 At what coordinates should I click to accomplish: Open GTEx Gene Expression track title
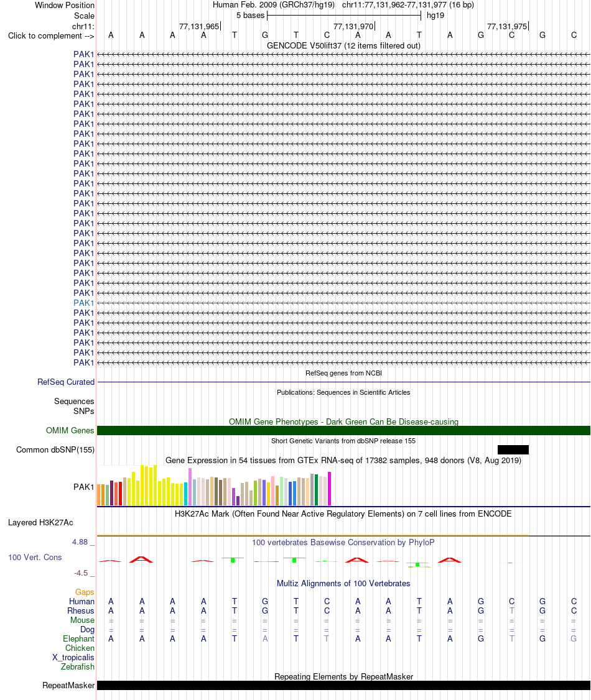(343, 460)
